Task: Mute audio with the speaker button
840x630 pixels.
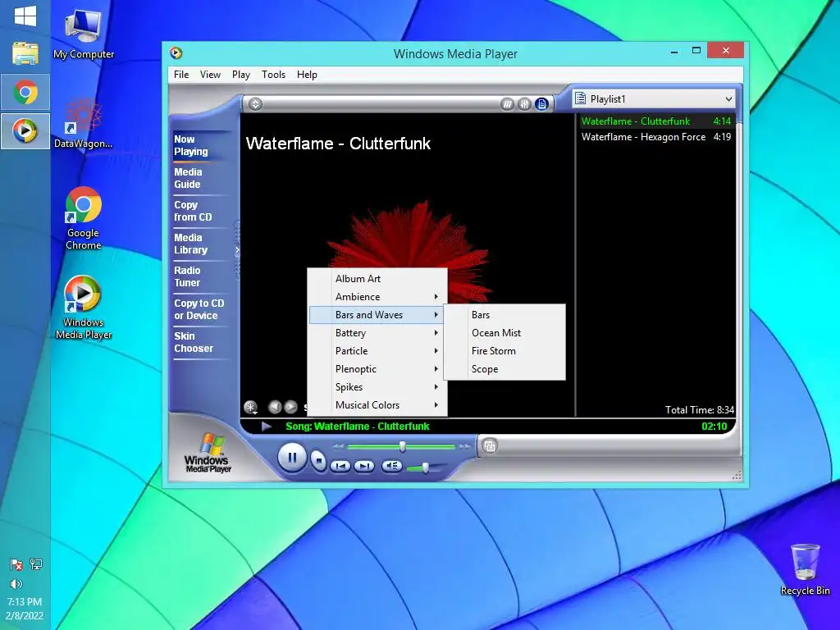Action: (x=391, y=466)
